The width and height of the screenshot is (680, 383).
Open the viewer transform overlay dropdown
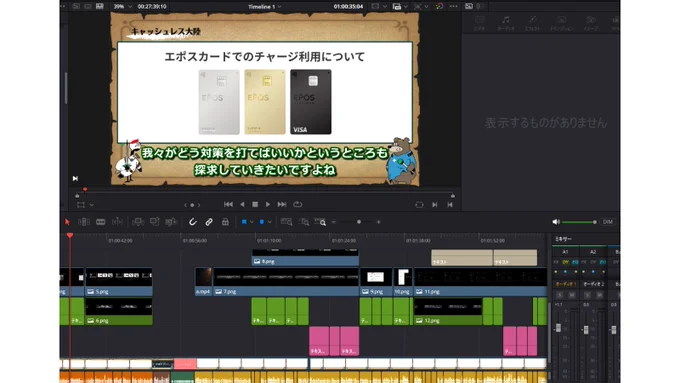coord(92,205)
